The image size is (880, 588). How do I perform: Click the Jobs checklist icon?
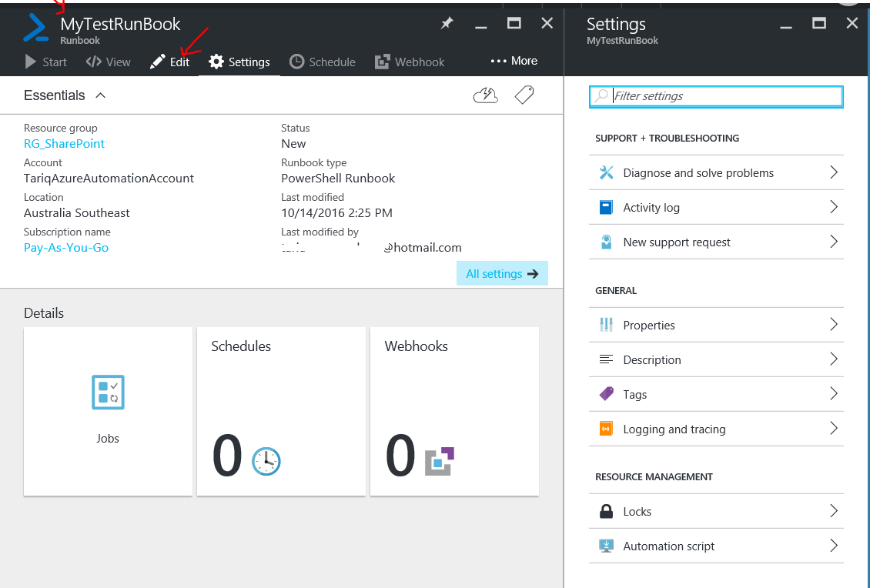(x=108, y=393)
